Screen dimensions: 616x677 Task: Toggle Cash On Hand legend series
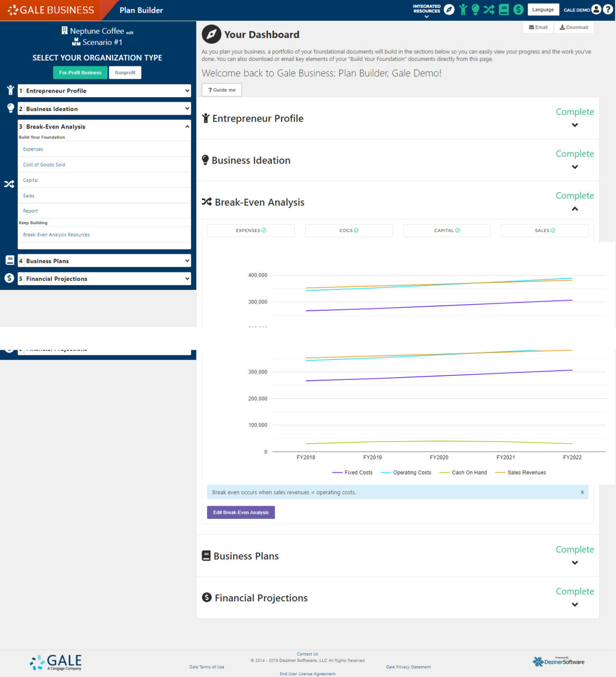(x=463, y=473)
